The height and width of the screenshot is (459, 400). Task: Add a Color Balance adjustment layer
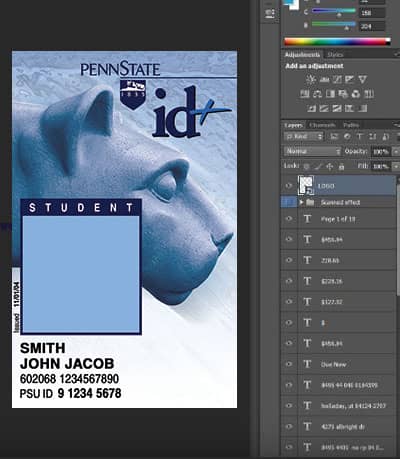[x=317, y=94]
